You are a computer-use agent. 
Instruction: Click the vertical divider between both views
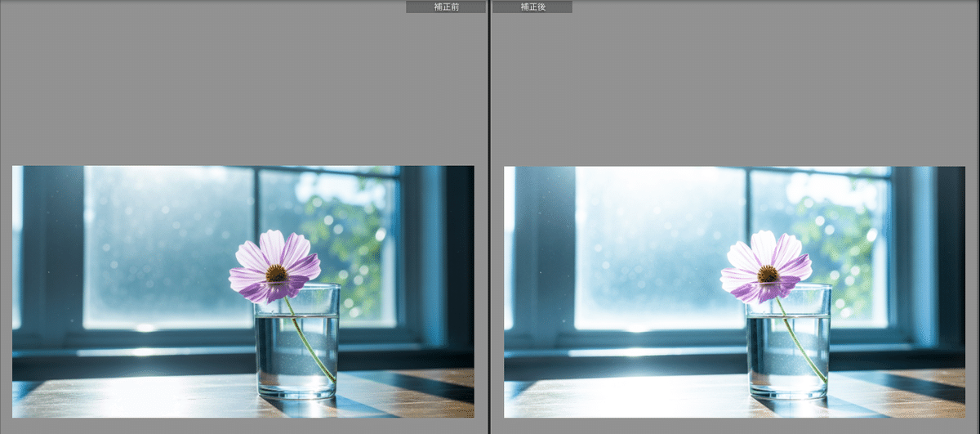point(489,217)
